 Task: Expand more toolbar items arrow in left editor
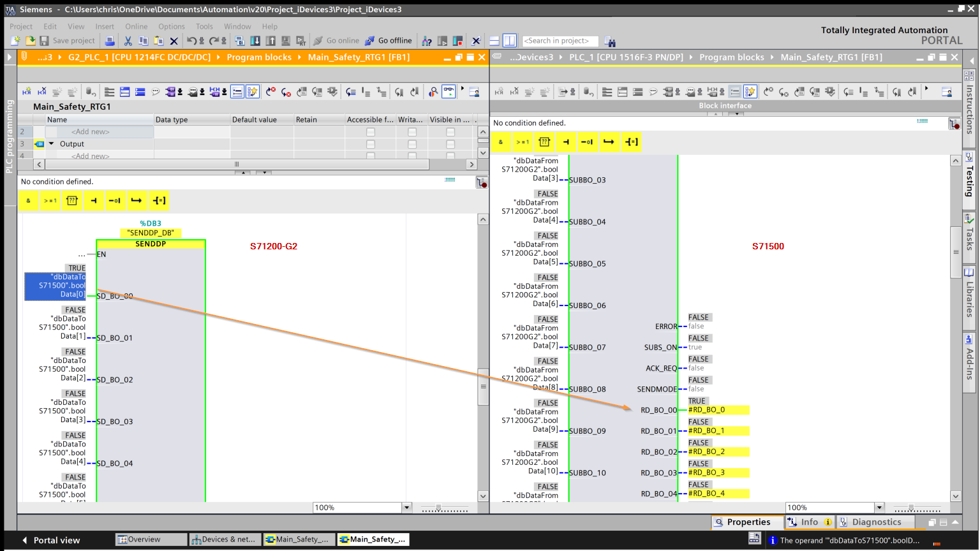point(463,89)
